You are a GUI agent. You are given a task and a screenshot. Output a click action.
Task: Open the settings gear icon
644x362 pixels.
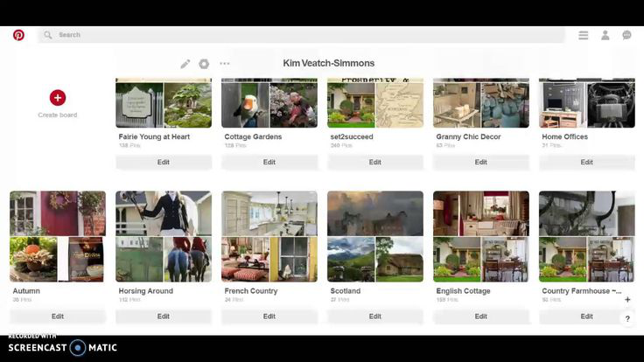[x=205, y=64]
